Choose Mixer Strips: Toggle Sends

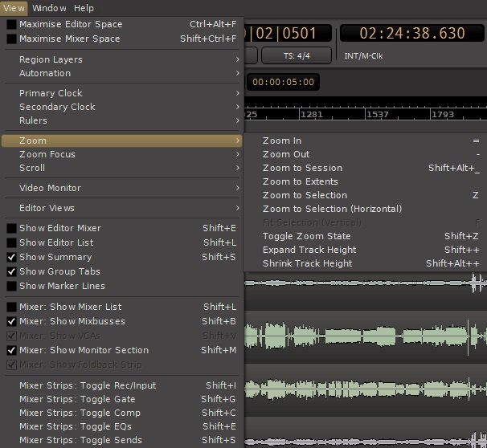tap(122, 440)
